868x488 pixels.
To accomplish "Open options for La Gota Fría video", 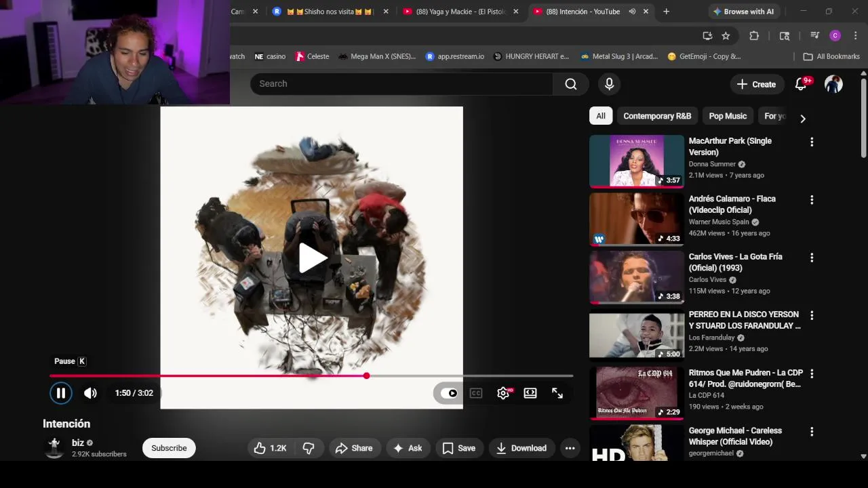I will pos(812,258).
